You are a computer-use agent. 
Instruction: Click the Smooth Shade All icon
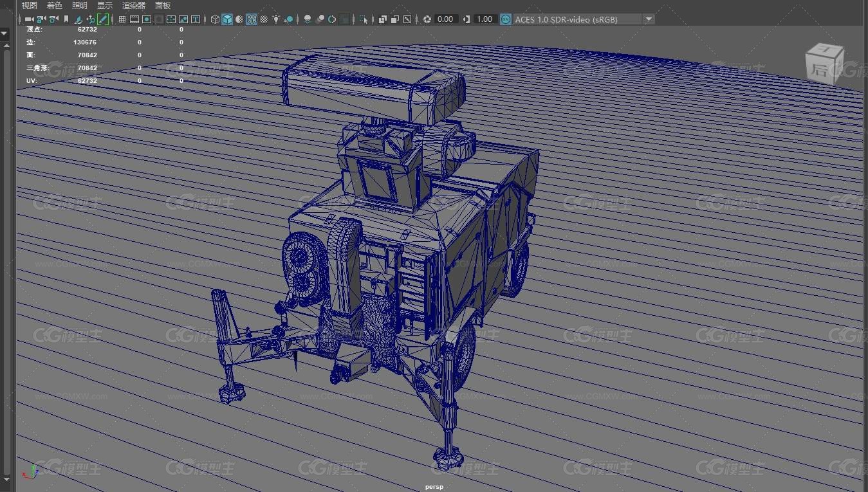[227, 19]
